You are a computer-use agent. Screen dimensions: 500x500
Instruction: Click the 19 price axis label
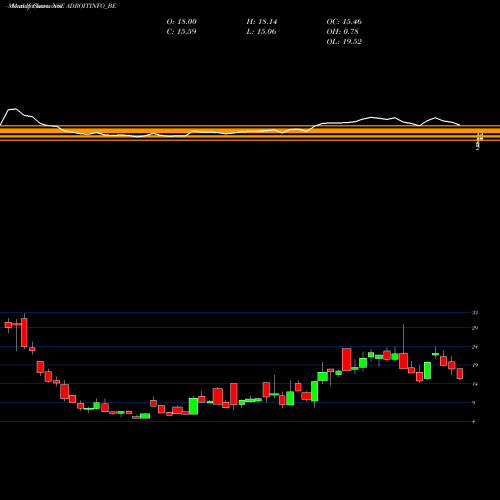[475, 365]
